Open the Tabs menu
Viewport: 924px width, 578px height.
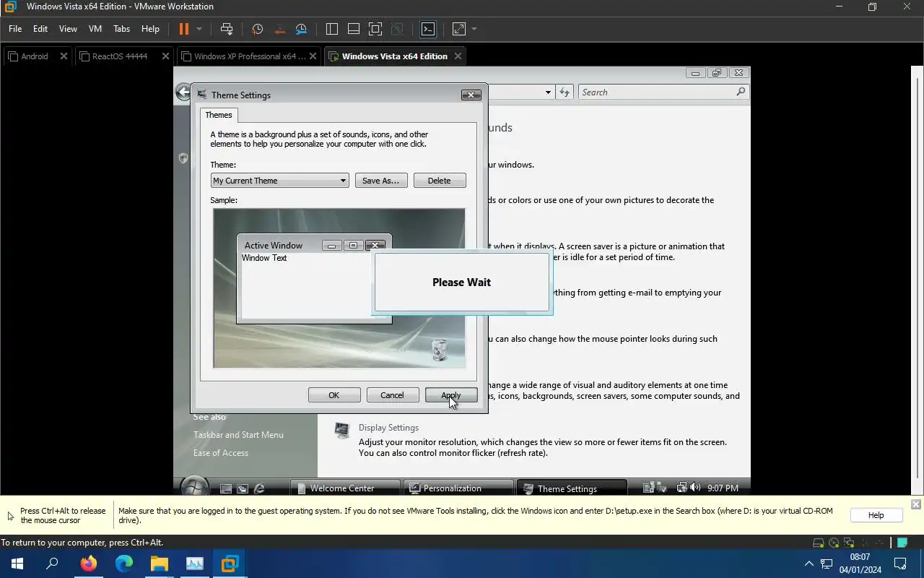[x=122, y=29]
